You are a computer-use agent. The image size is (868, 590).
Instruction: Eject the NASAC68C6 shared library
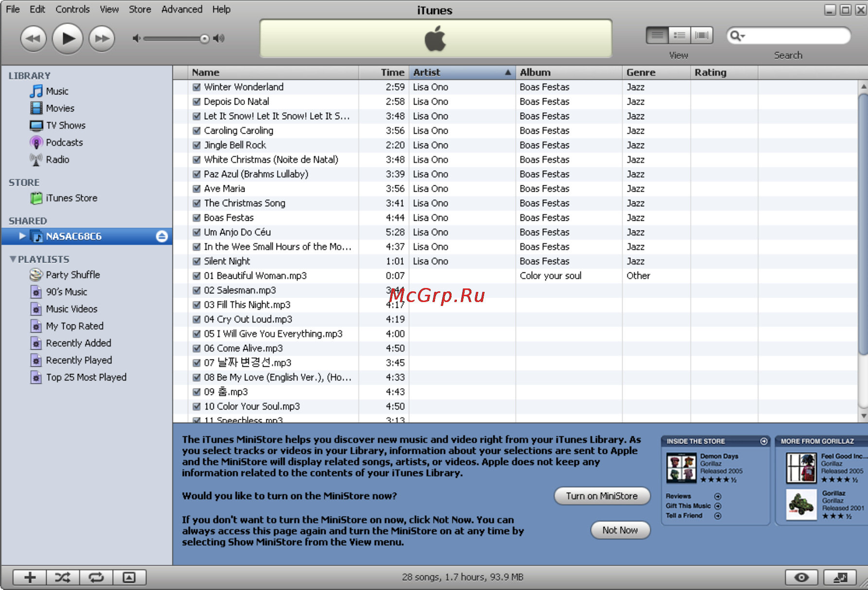coord(162,236)
